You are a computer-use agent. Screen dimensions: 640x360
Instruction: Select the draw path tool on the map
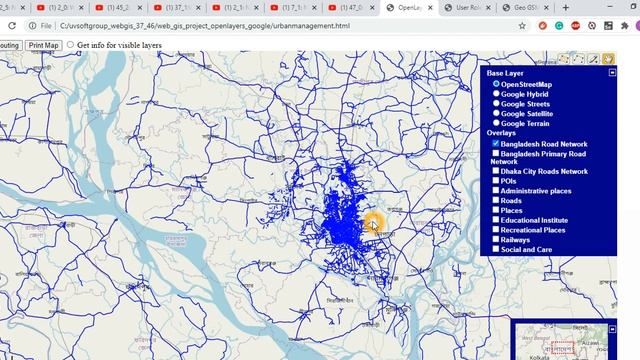(x=579, y=59)
